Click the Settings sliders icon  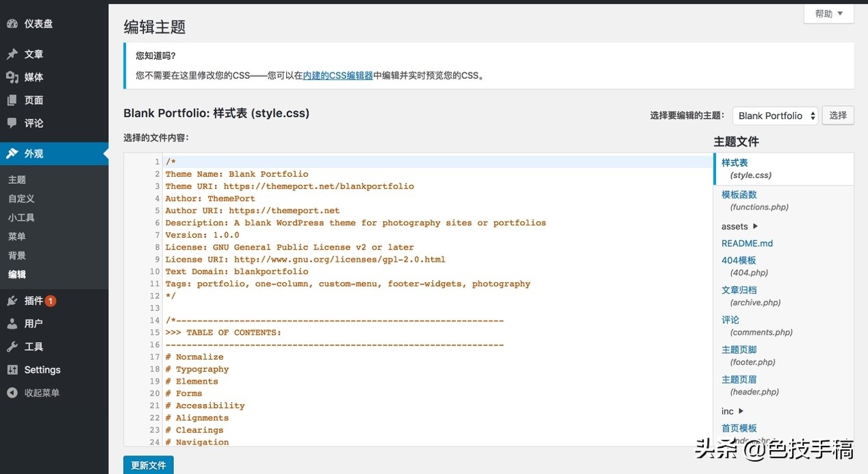[12, 370]
